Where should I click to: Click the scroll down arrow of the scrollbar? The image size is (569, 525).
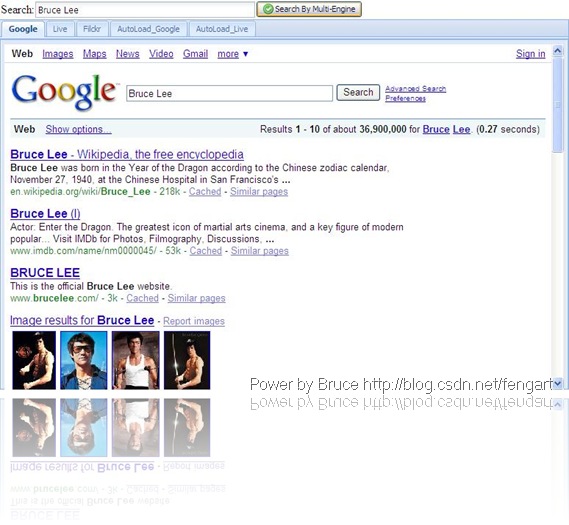(x=557, y=383)
